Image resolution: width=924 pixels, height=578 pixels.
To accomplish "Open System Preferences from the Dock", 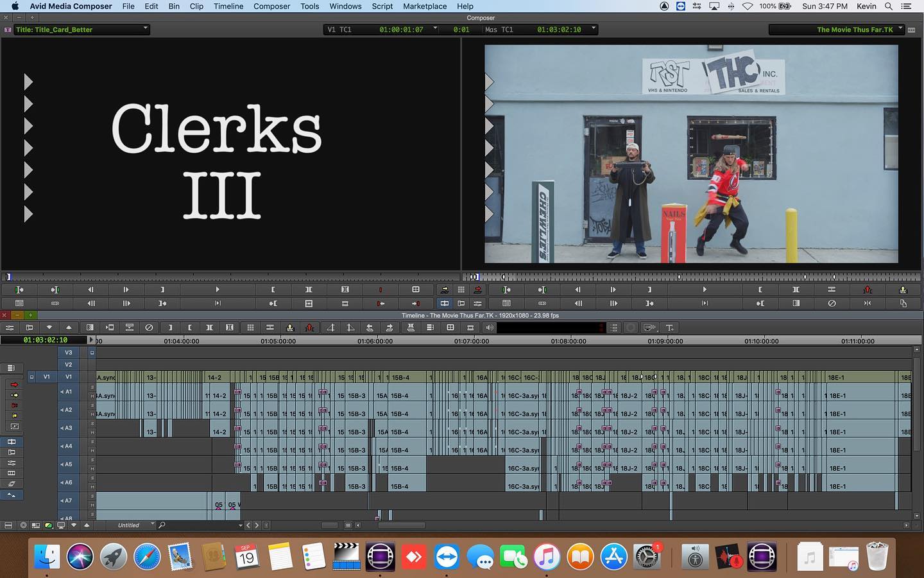I will point(647,556).
